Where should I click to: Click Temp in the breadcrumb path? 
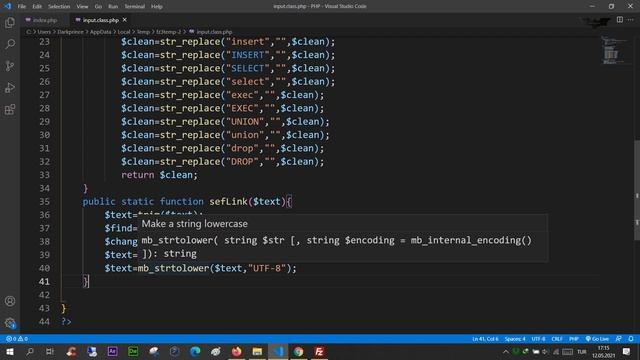[x=143, y=32]
